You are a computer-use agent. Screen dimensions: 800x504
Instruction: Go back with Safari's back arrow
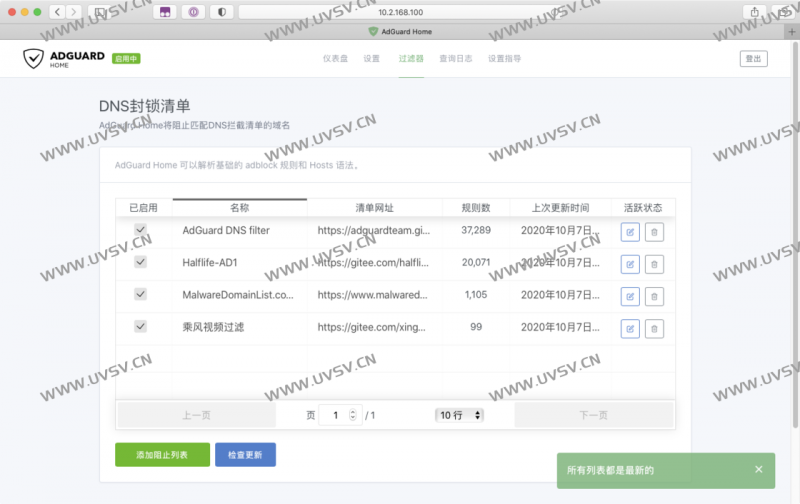tap(57, 12)
